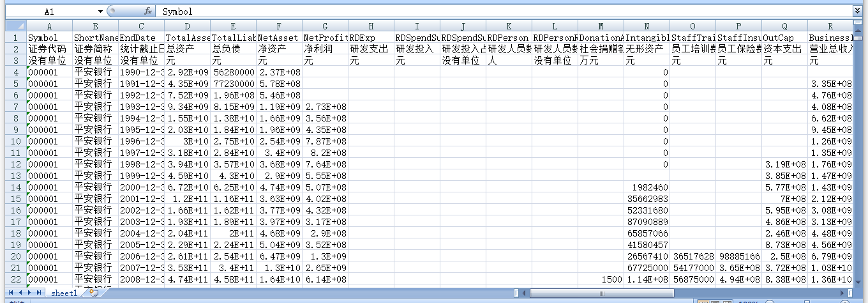Click the 总资产 cell
The image size is (868, 303).
pyautogui.click(x=187, y=49)
